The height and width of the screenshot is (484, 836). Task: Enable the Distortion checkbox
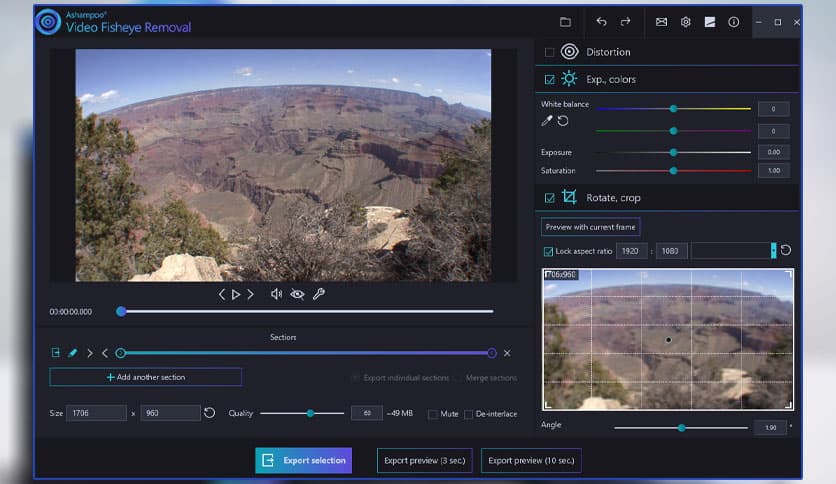pos(549,52)
